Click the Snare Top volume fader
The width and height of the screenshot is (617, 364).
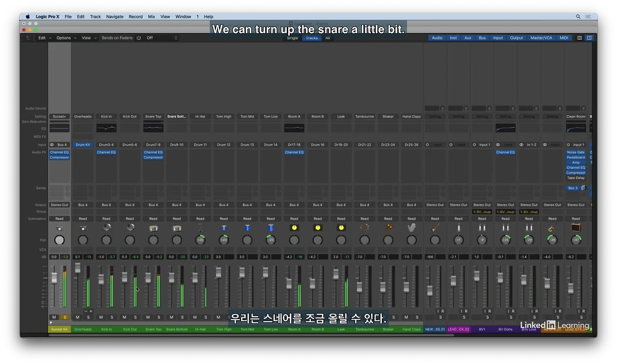click(x=148, y=278)
